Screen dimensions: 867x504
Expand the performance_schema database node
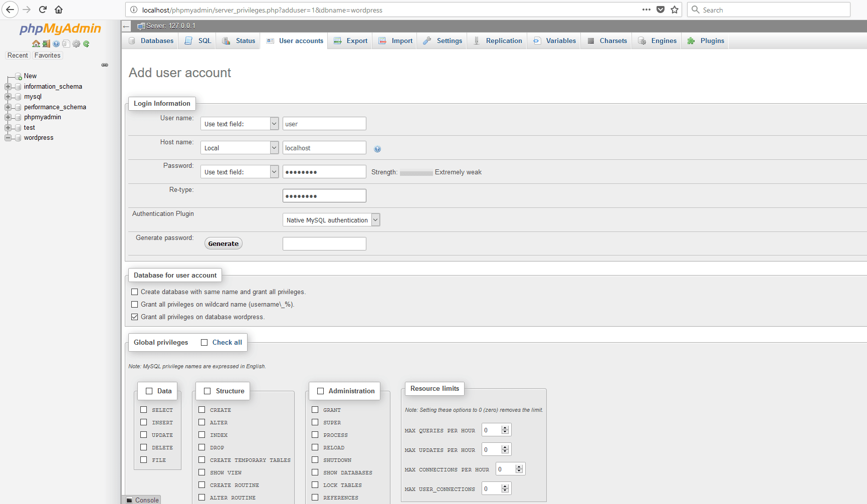pos(8,107)
